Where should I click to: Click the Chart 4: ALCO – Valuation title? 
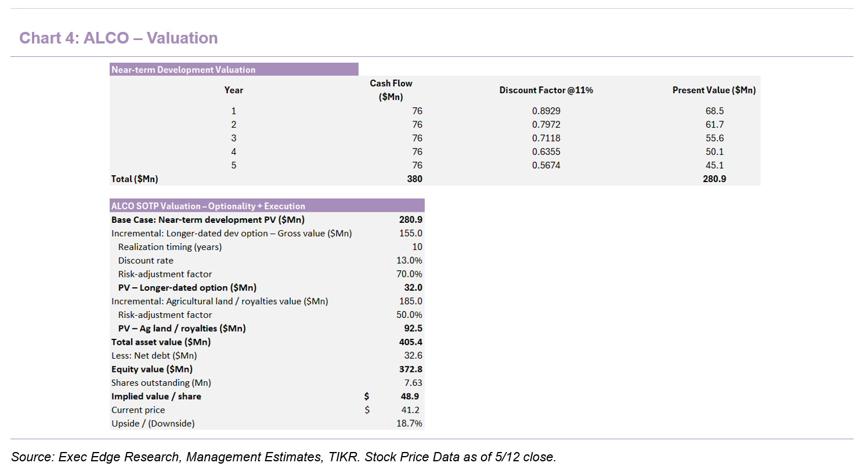118,38
